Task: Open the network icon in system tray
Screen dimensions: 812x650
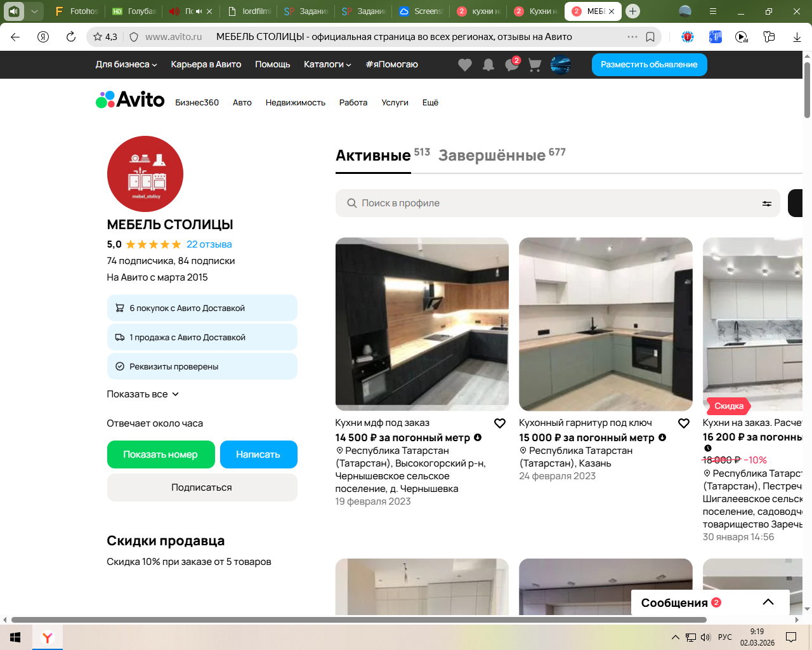Action: [x=691, y=637]
